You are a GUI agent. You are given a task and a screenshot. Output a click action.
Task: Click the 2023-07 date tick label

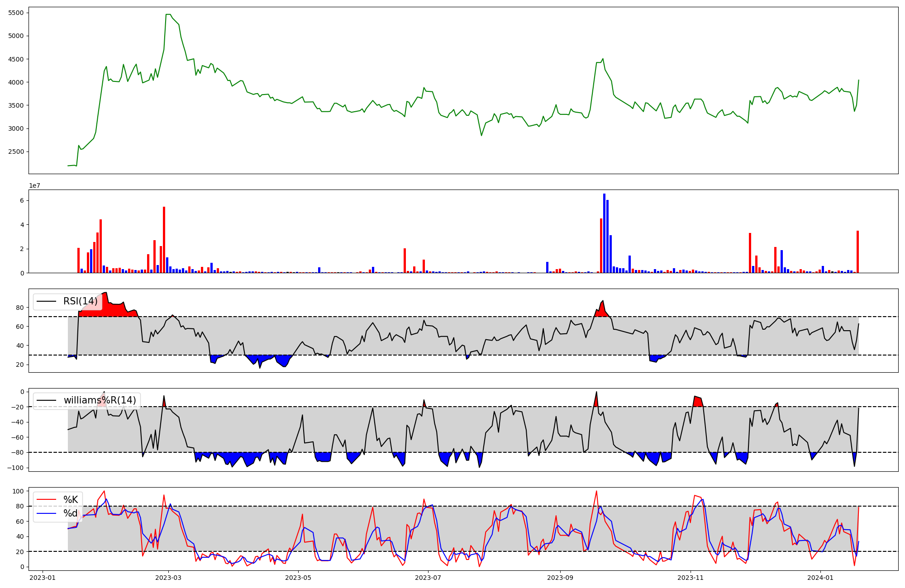click(x=429, y=578)
